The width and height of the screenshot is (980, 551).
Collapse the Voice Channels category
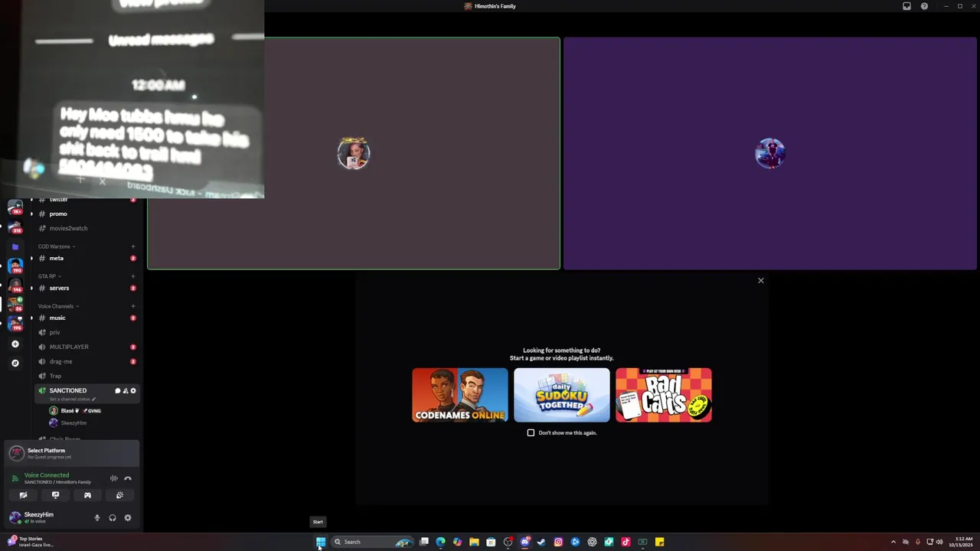pos(58,306)
